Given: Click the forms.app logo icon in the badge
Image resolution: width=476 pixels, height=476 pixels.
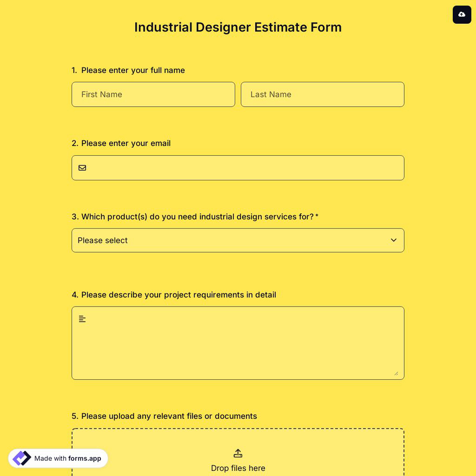Looking at the screenshot, I should pyautogui.click(x=21, y=458).
